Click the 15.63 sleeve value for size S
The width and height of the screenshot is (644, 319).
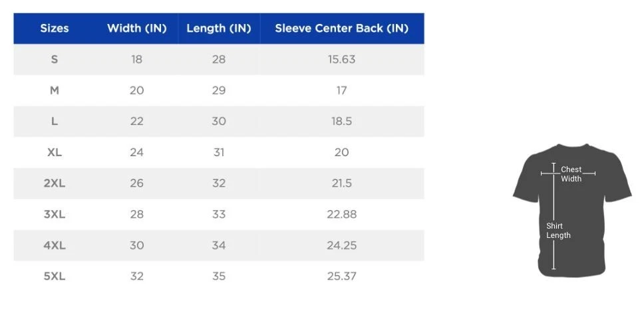pos(341,59)
